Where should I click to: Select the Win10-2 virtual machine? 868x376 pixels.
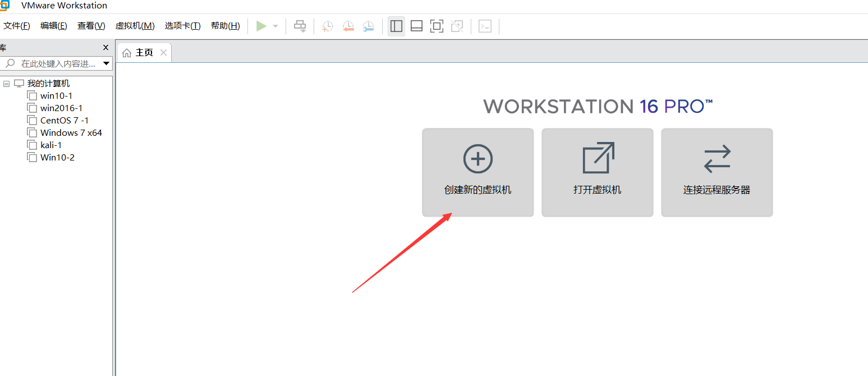[x=57, y=158]
